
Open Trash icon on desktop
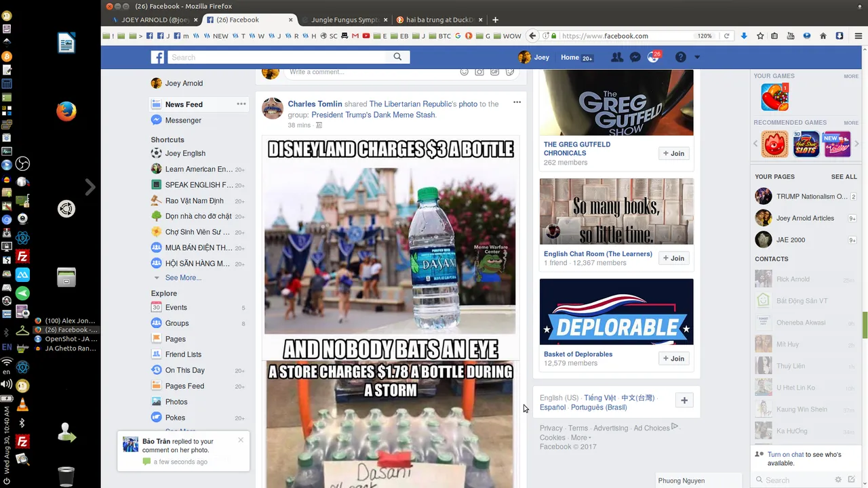point(66,476)
